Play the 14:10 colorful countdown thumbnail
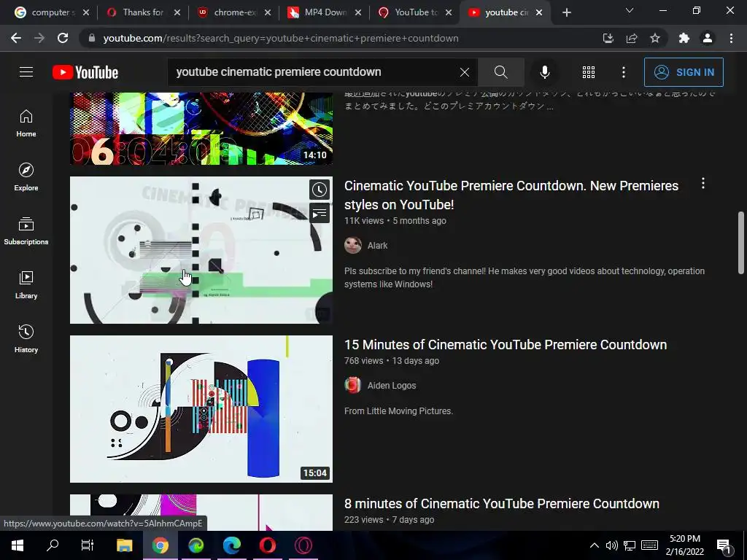747x560 pixels. tap(201, 128)
